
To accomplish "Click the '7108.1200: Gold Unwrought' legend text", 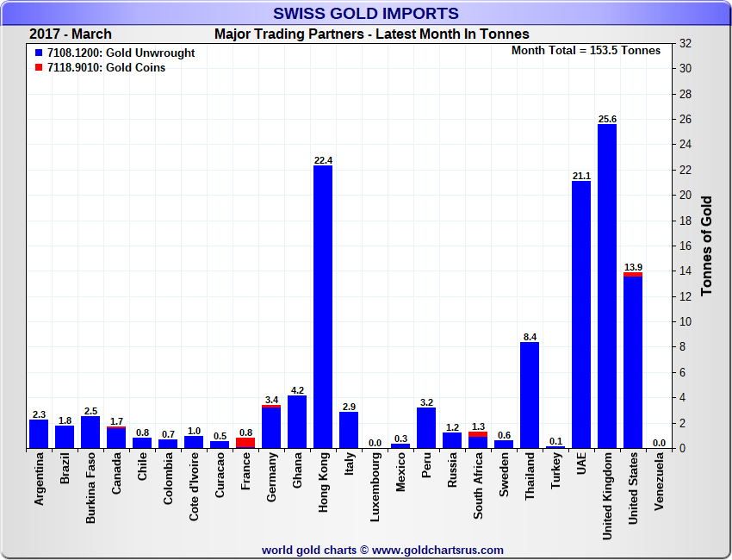I will pos(121,53).
